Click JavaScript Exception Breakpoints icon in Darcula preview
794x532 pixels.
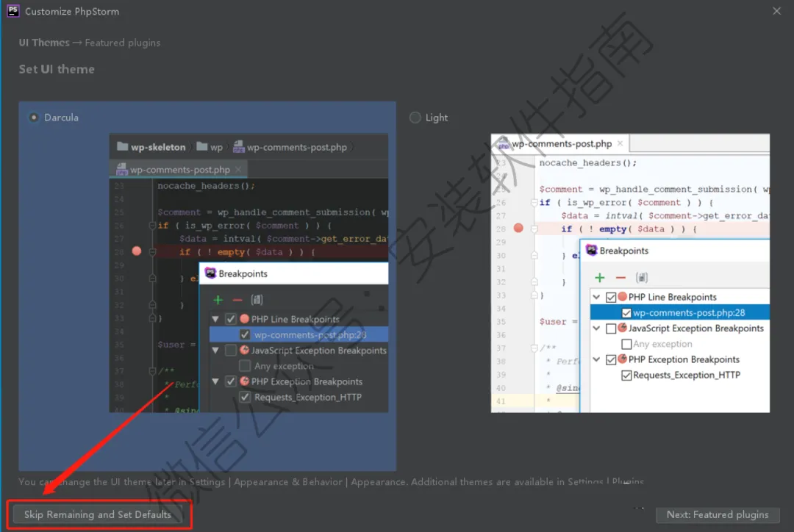click(x=245, y=350)
